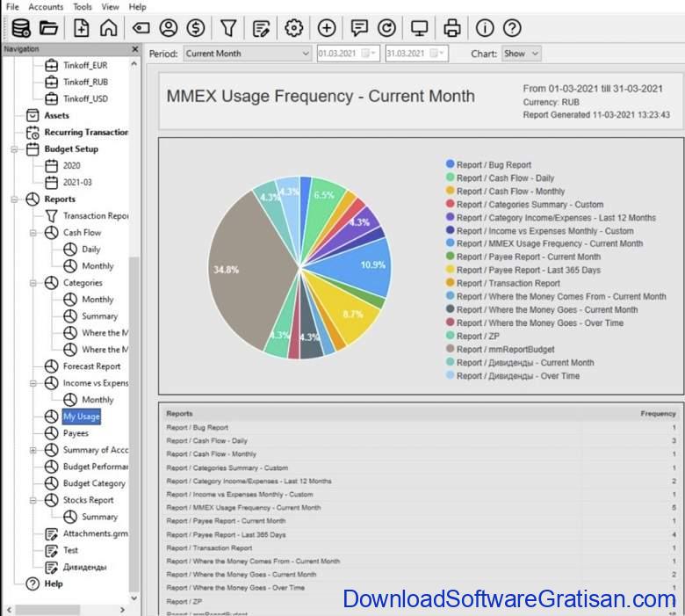685x616 pixels.
Task: Open the category tag organizer icon
Action: 141,28
